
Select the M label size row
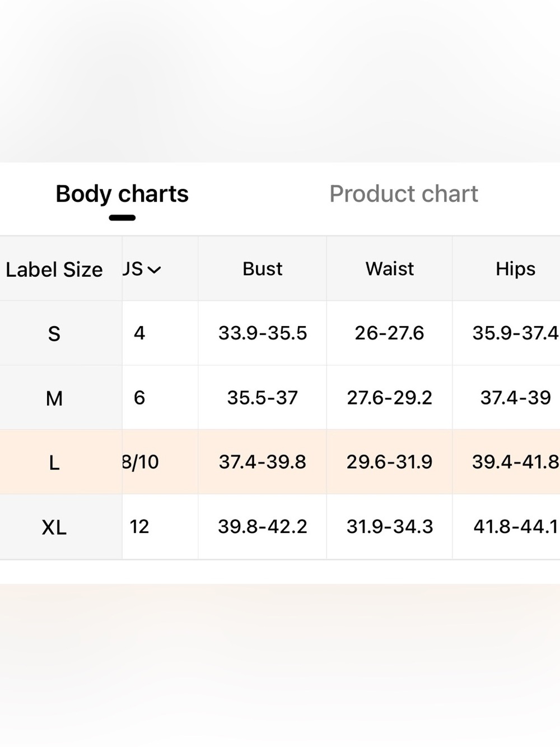(x=280, y=397)
